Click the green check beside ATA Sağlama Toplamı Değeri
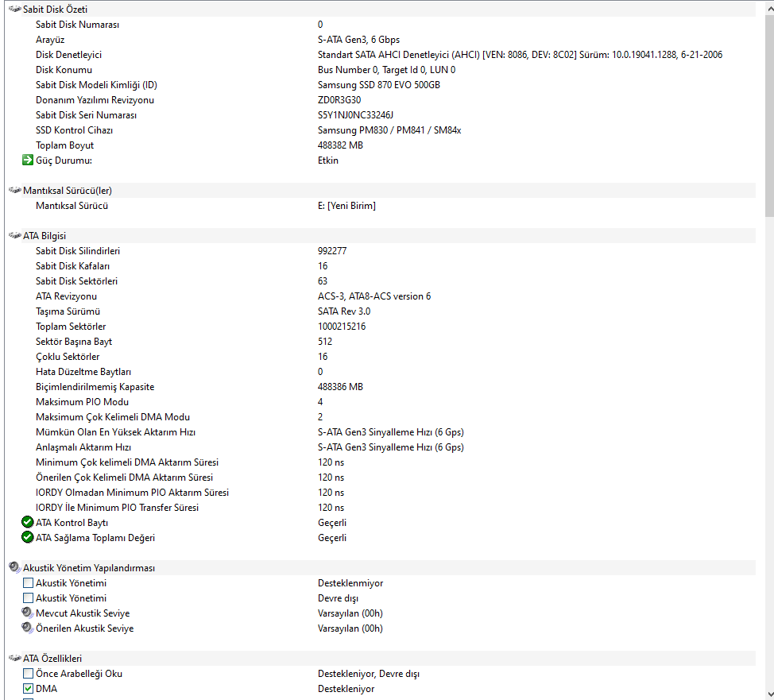Screen dimensions: 774x700 [x=28, y=537]
